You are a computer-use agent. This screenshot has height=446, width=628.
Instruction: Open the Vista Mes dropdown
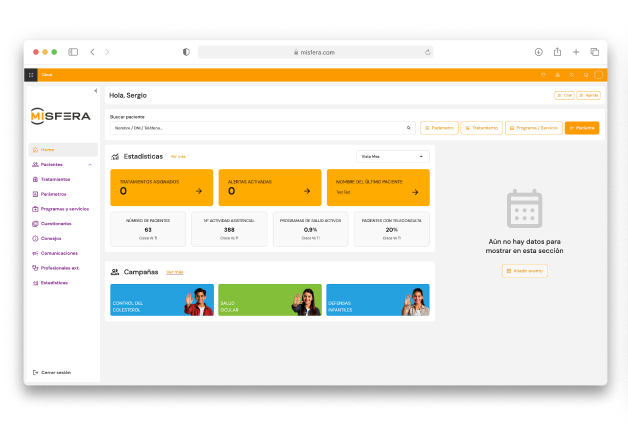click(392, 156)
